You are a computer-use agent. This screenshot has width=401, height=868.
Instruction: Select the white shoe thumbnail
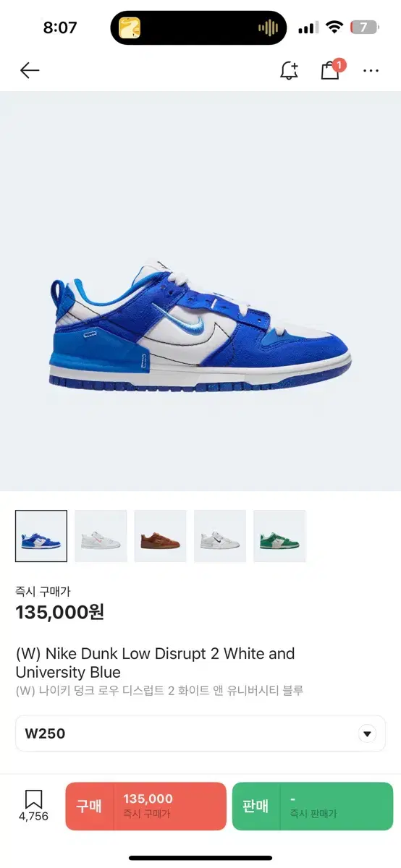pos(101,536)
